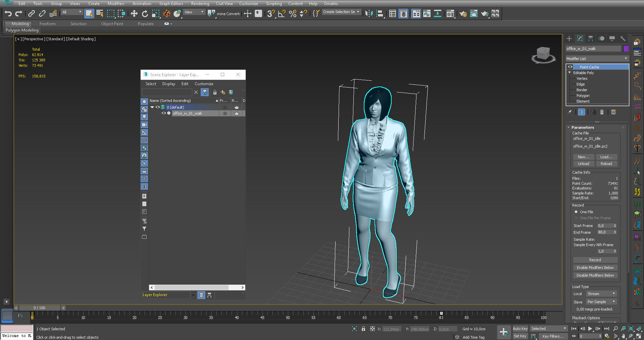Open the selection filter All dropdown
This screenshot has height=340, width=644.
coord(72,12)
